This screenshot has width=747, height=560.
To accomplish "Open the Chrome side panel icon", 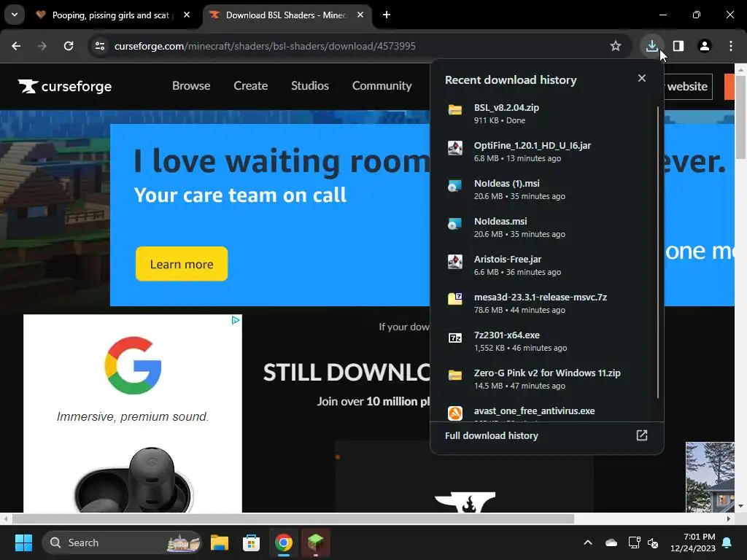I will click(x=678, y=46).
